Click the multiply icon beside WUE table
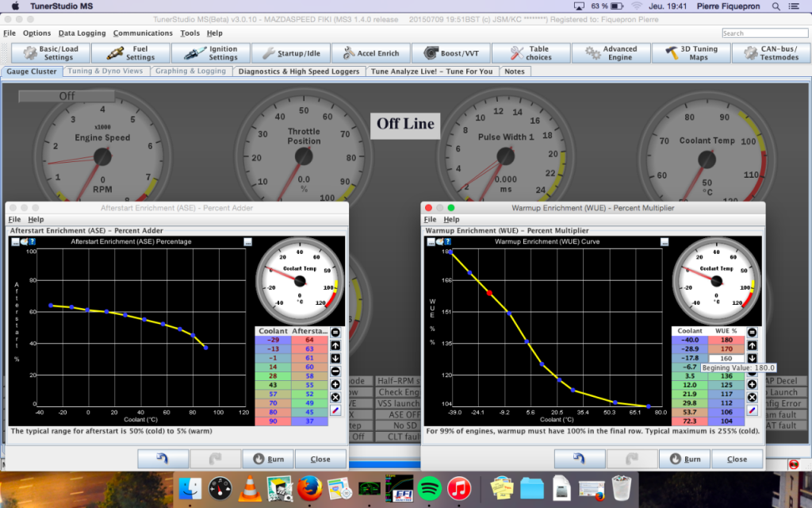812x508 pixels. [752, 397]
